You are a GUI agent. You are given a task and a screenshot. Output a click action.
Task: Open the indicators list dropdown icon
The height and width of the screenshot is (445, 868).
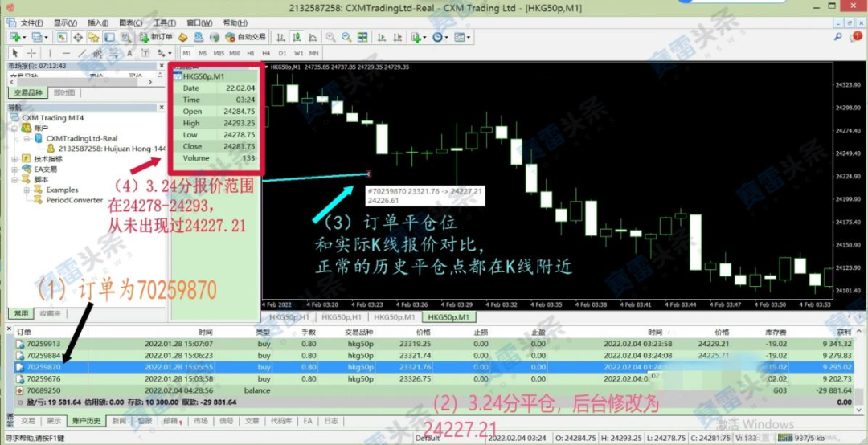coord(418,37)
